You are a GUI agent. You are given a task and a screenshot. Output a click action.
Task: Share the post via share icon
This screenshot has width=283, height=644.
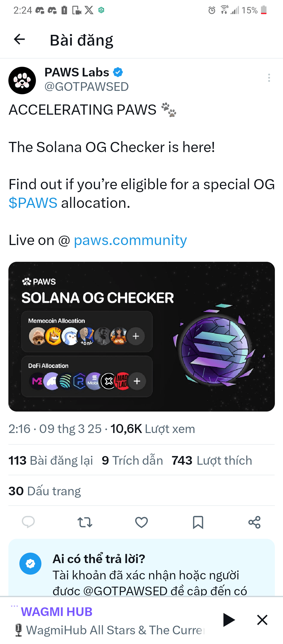point(254,522)
